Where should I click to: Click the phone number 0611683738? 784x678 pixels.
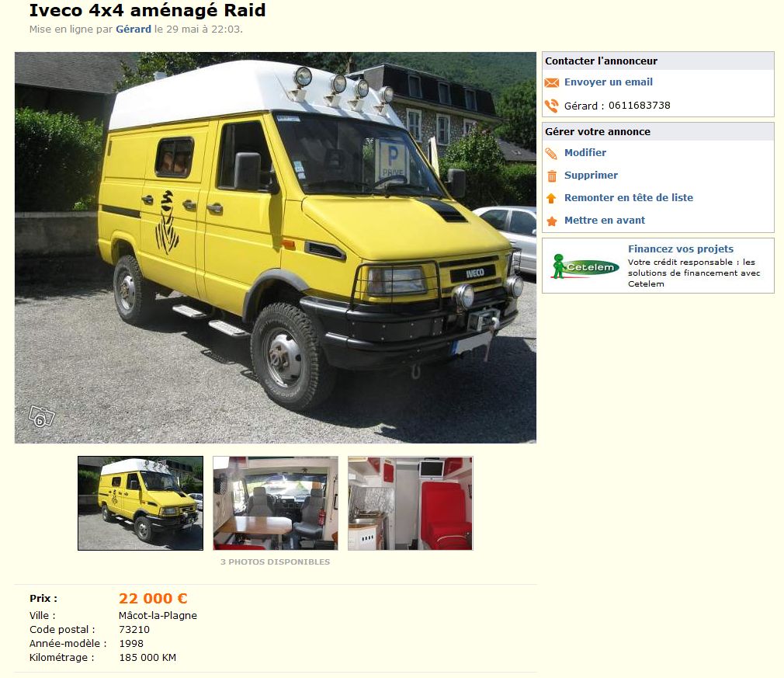[x=640, y=106]
